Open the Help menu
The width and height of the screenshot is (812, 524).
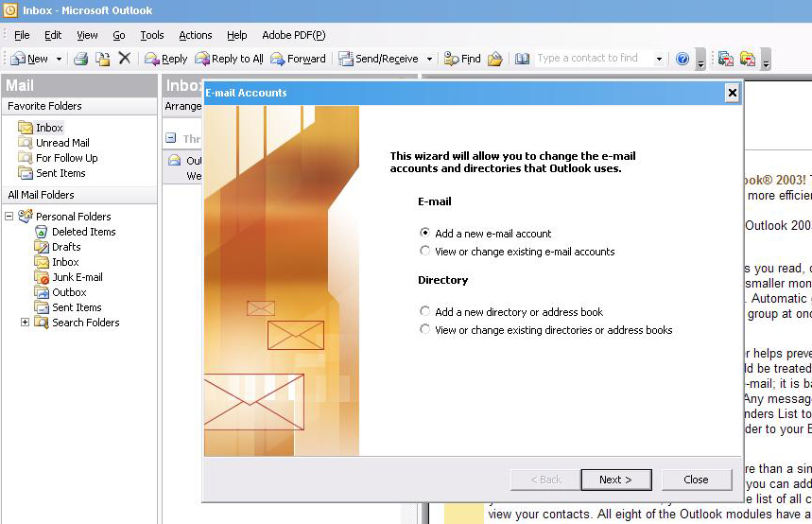click(236, 35)
